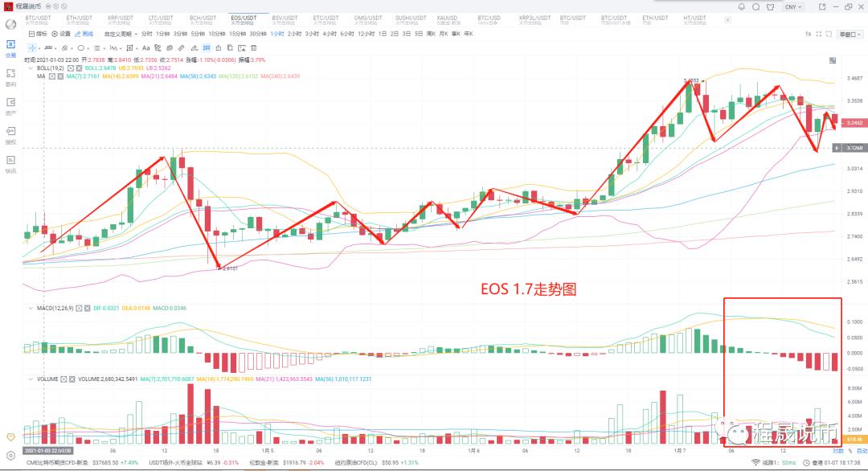
Task: Click the trash icon to delete drawings
Action: [x=255, y=47]
